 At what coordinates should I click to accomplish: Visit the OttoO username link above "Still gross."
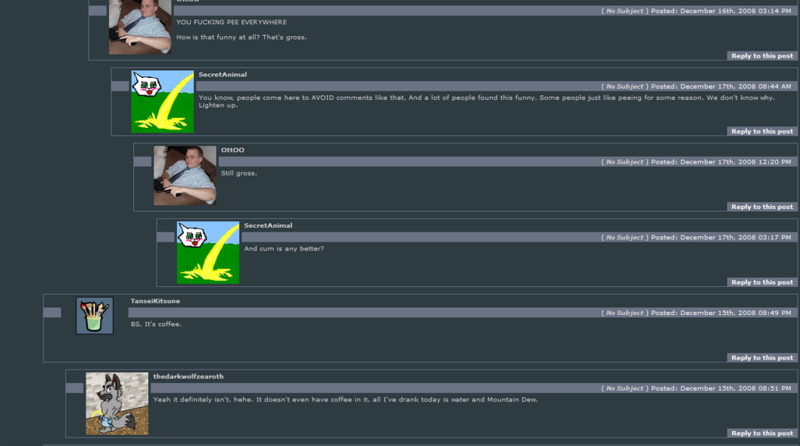point(233,150)
